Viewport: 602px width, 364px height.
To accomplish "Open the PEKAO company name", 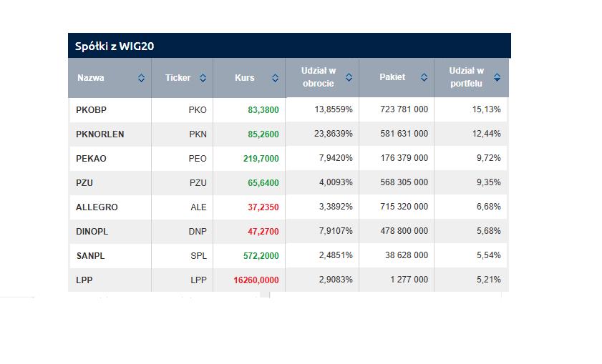I will 91,159.
